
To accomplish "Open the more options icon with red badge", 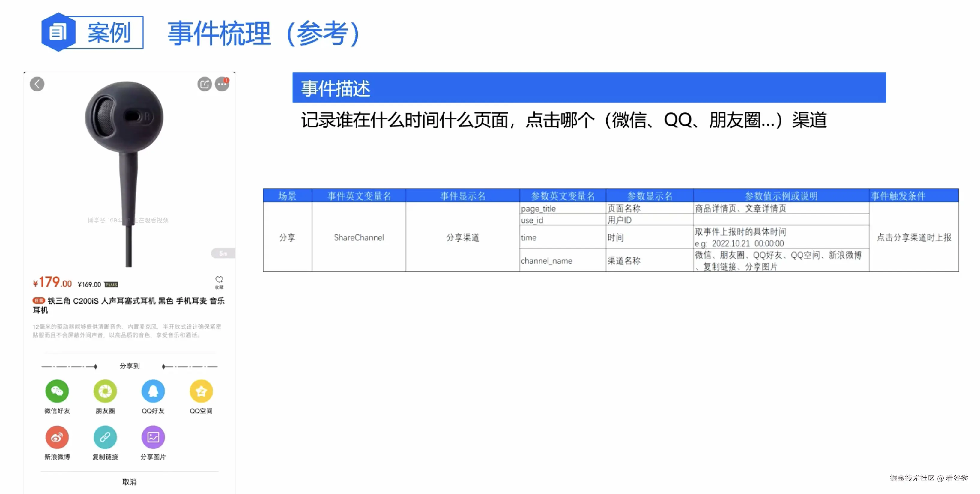I will point(222,84).
